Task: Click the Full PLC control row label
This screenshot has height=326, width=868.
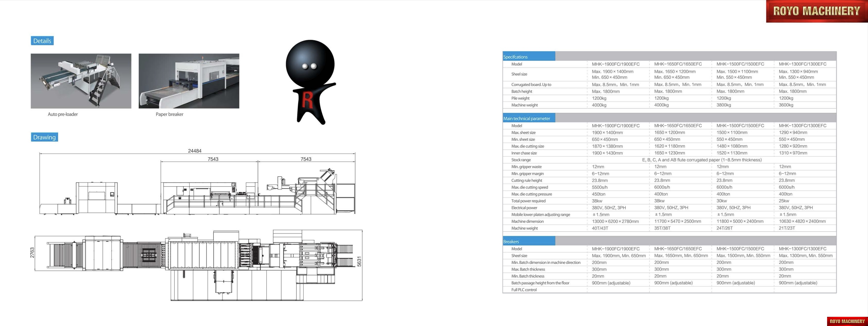Action: pyautogui.click(x=524, y=290)
